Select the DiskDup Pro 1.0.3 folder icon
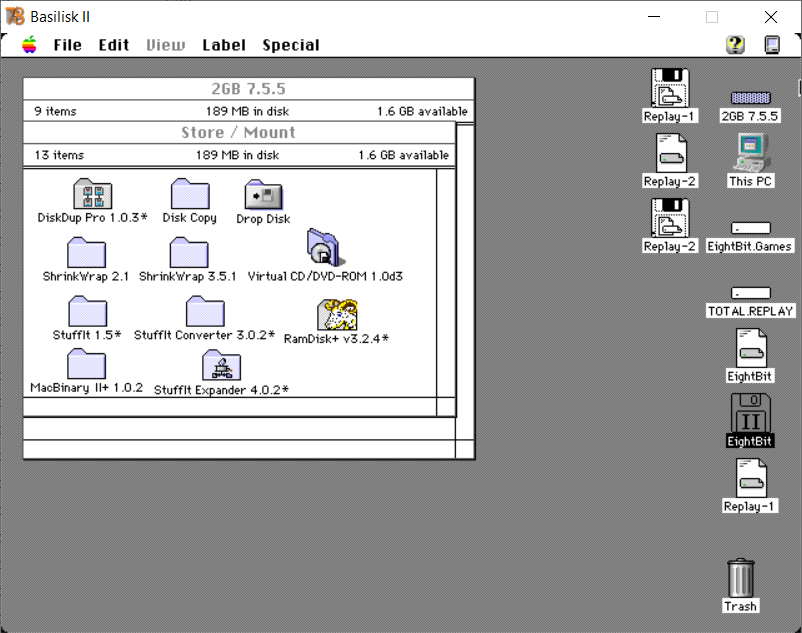The image size is (802, 633). click(92, 193)
